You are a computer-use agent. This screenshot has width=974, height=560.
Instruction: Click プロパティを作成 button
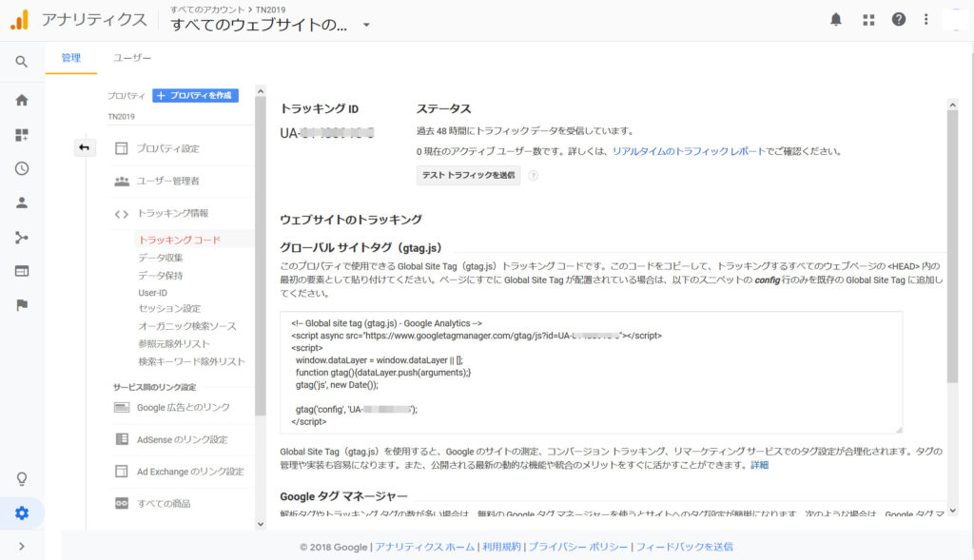coord(195,95)
